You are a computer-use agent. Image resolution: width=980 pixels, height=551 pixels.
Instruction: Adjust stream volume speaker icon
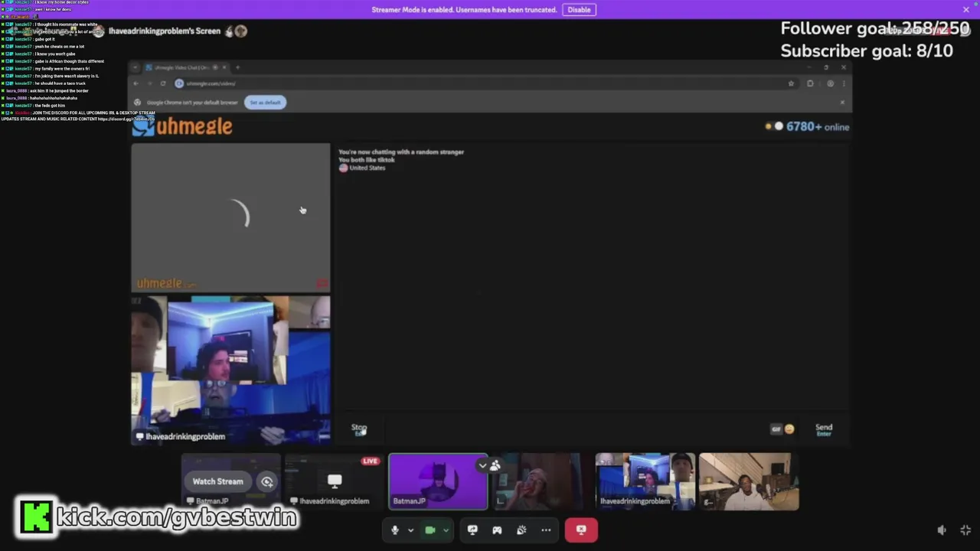(x=942, y=530)
